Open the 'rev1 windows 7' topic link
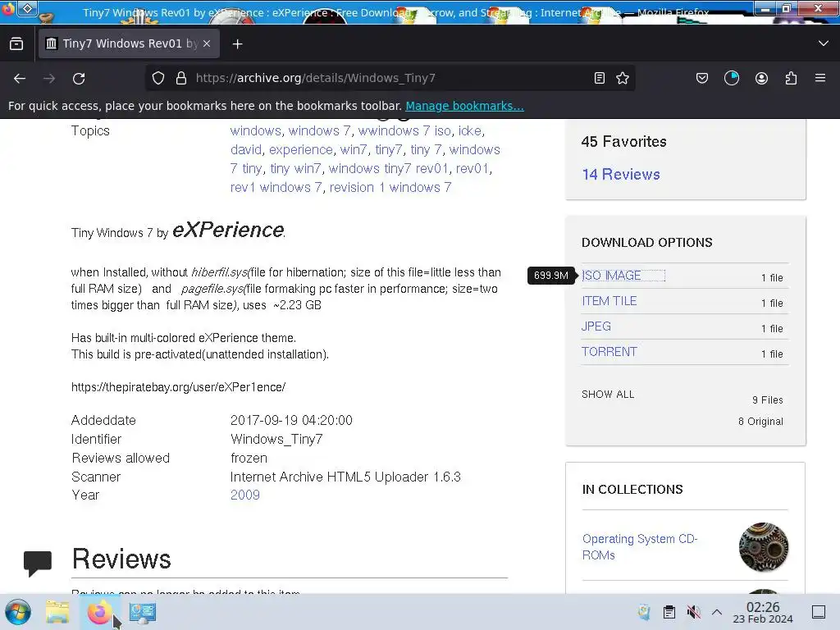The image size is (840, 630). [276, 188]
